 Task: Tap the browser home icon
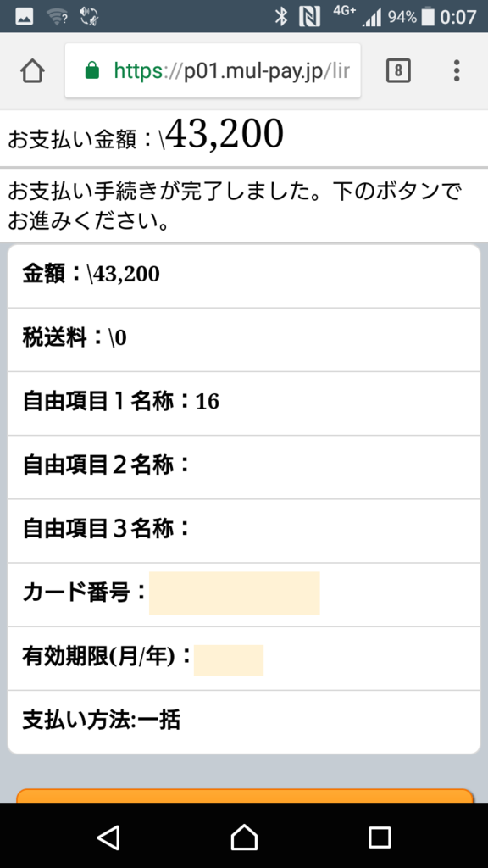33,71
